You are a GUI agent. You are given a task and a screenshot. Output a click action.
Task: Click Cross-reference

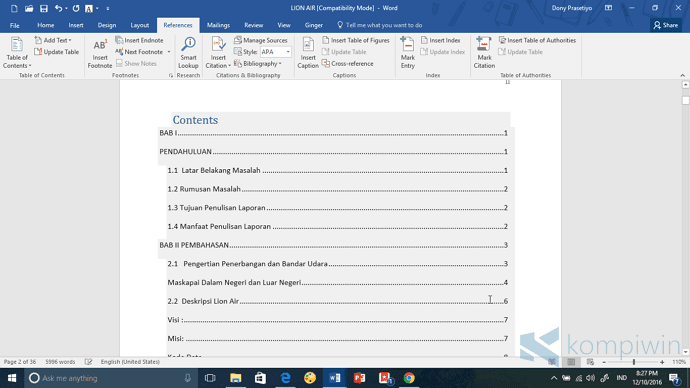(348, 64)
